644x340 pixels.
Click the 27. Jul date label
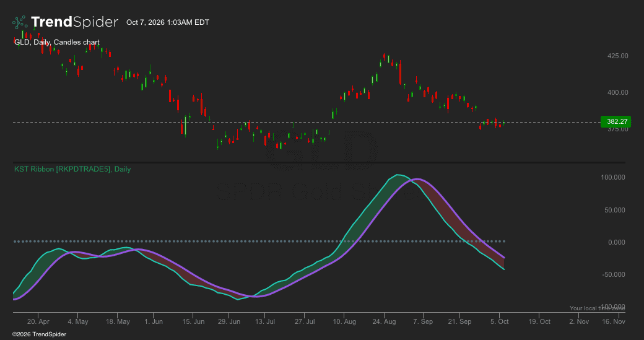tap(305, 321)
